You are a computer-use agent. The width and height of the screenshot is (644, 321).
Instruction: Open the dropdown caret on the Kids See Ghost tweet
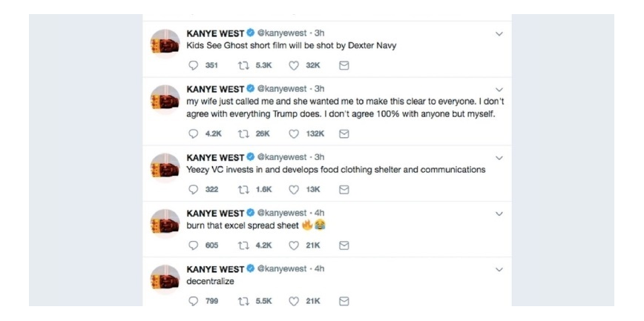pos(499,34)
